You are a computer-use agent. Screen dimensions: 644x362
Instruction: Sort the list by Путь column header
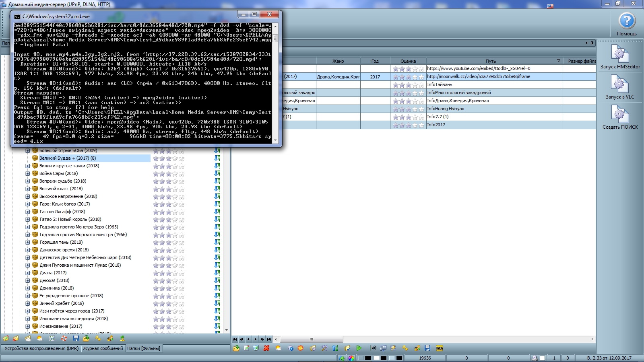pos(491,61)
